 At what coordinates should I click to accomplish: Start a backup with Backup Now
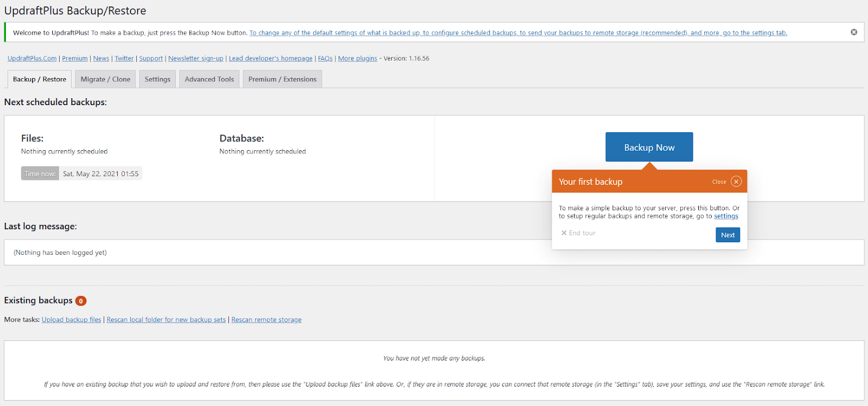coord(649,147)
